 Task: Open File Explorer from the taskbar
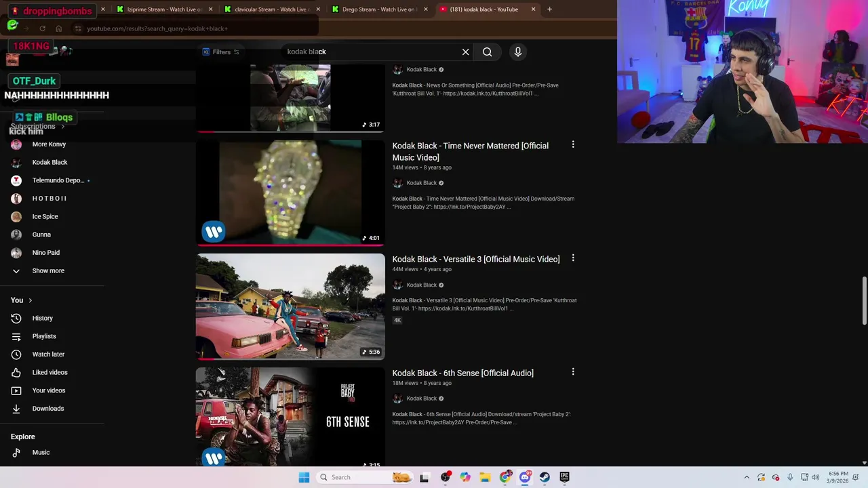(485, 477)
